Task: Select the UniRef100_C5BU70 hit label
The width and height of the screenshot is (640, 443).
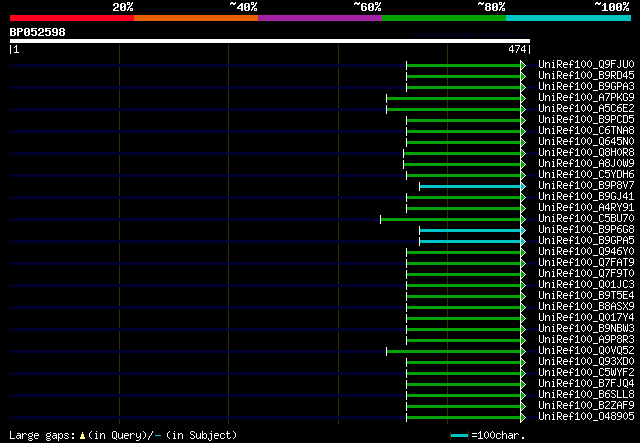Action: (x=586, y=219)
